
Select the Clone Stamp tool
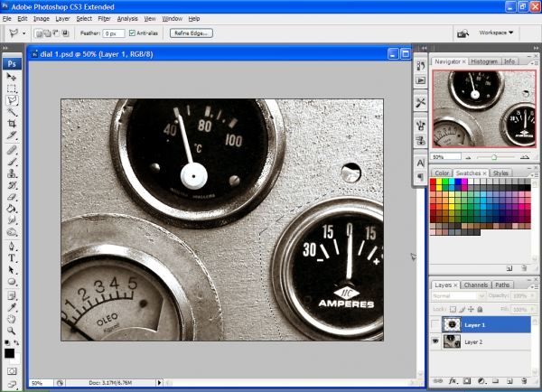click(12, 173)
